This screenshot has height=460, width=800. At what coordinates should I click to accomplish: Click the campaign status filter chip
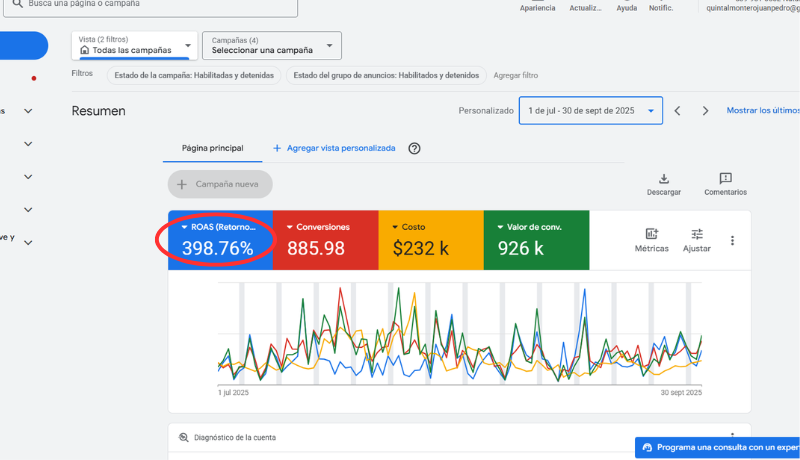(x=194, y=75)
